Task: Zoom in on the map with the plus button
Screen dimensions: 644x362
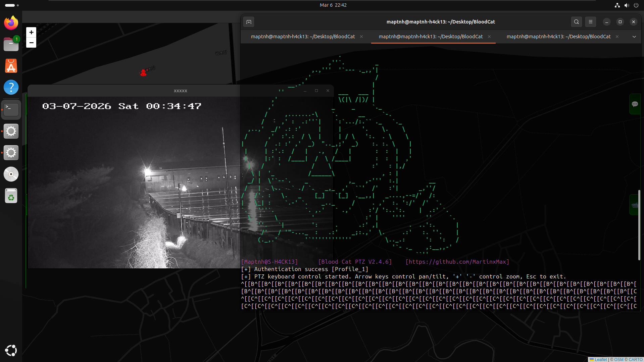Action: pyautogui.click(x=31, y=32)
